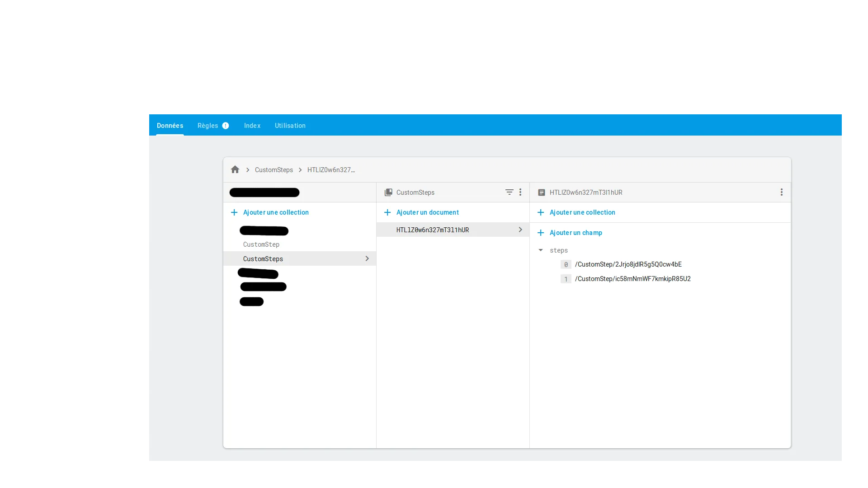Image resolution: width=868 pixels, height=488 pixels.
Task: Collapse the steps array field
Action: point(541,250)
